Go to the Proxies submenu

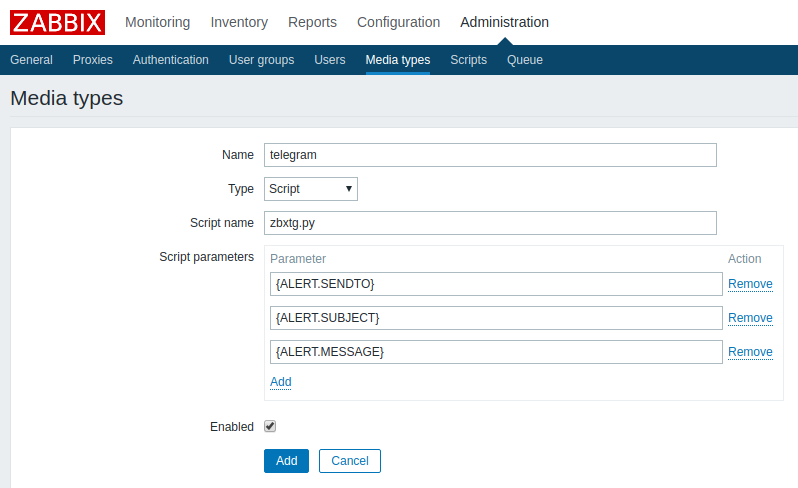click(93, 60)
